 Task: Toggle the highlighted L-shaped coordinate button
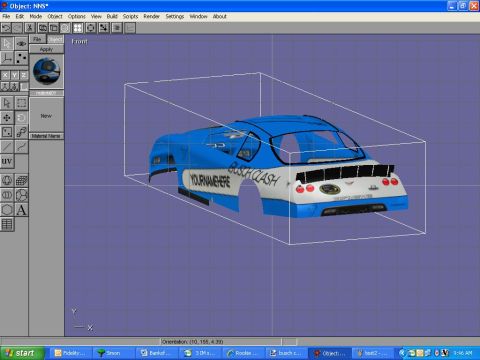click(x=24, y=87)
